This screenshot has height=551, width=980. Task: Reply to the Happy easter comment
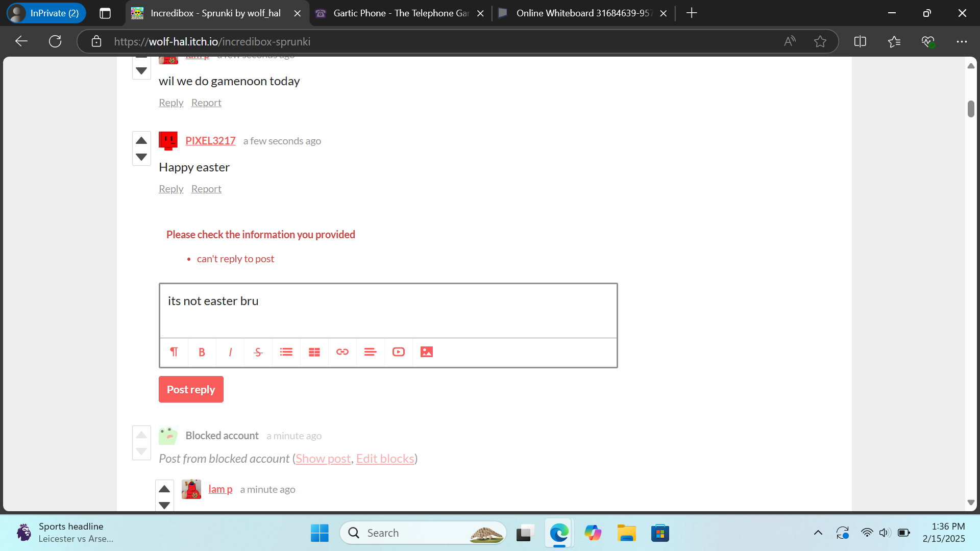tap(171, 189)
